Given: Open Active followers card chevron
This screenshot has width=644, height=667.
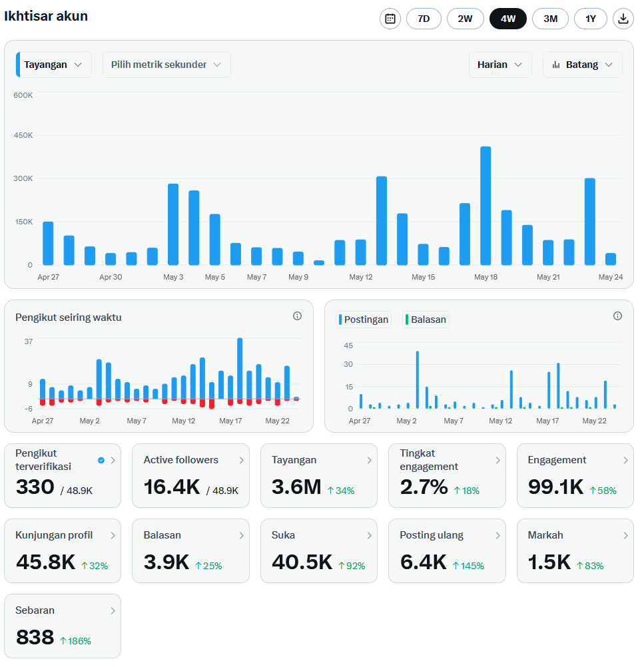Looking at the screenshot, I should click(241, 460).
